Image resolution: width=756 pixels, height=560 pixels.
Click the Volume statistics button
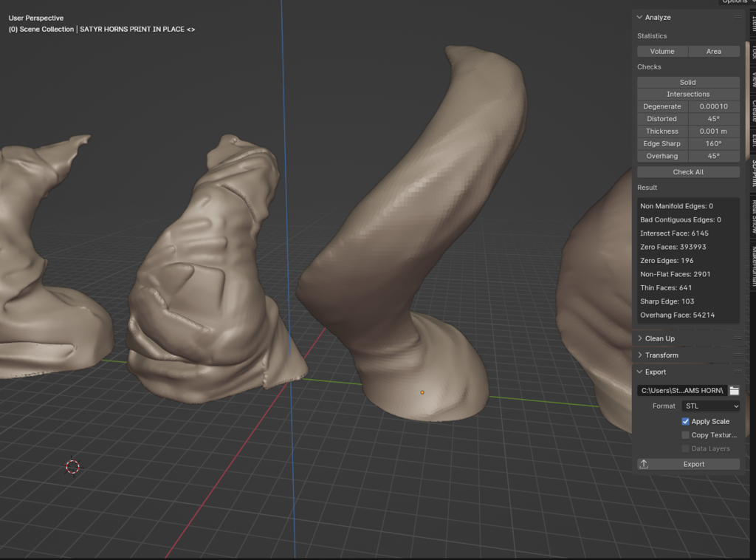(x=662, y=52)
